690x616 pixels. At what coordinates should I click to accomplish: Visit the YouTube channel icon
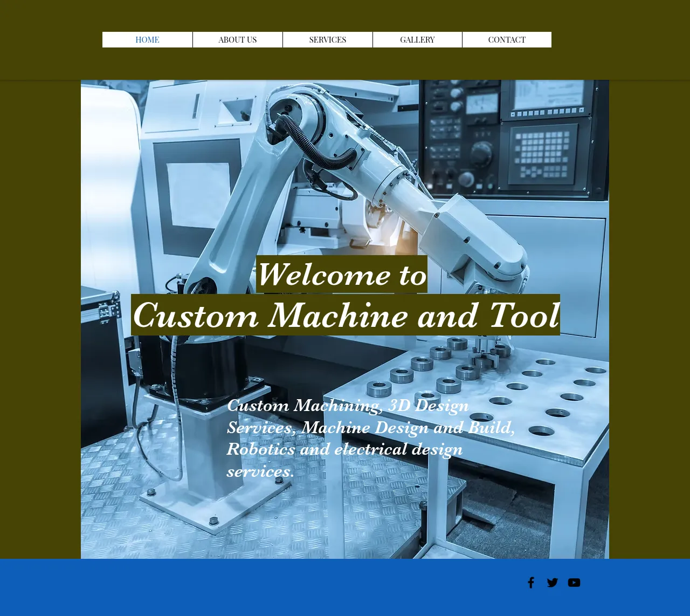[574, 583]
